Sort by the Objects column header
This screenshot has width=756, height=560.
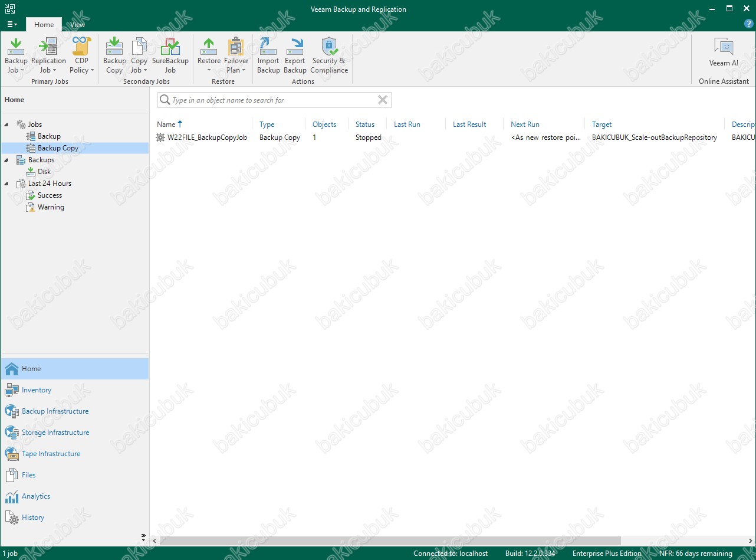click(324, 125)
